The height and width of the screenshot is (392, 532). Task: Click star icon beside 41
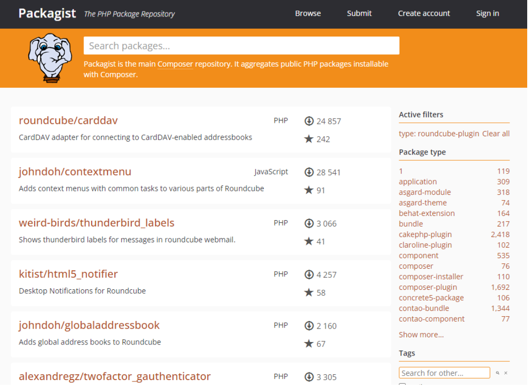click(309, 241)
